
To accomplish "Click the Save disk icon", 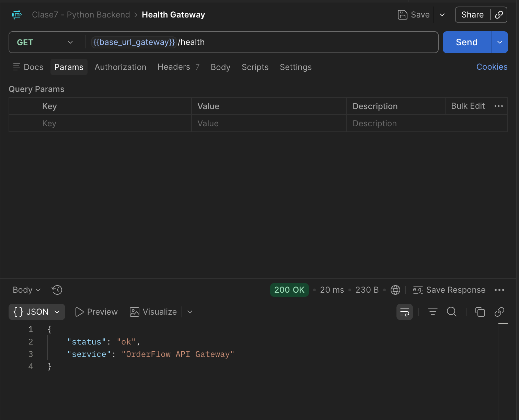I will coord(402,15).
